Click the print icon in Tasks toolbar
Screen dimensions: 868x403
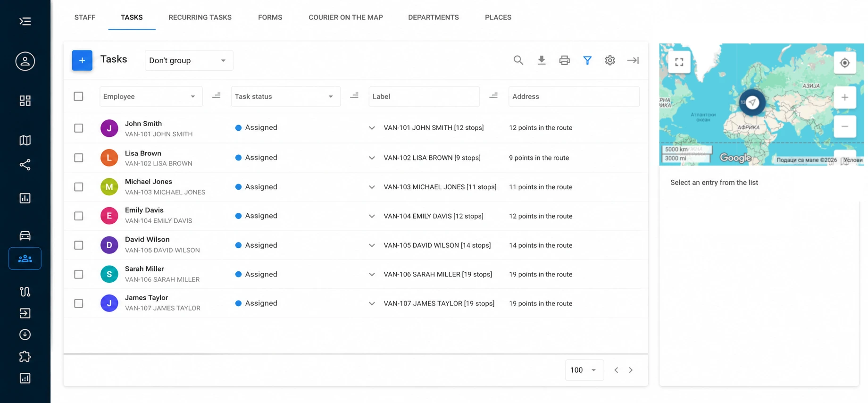point(564,60)
